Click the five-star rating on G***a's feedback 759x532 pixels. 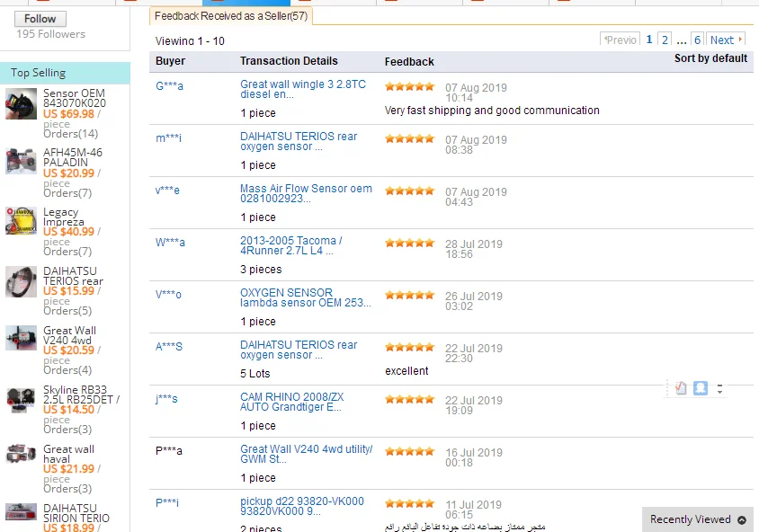click(409, 86)
